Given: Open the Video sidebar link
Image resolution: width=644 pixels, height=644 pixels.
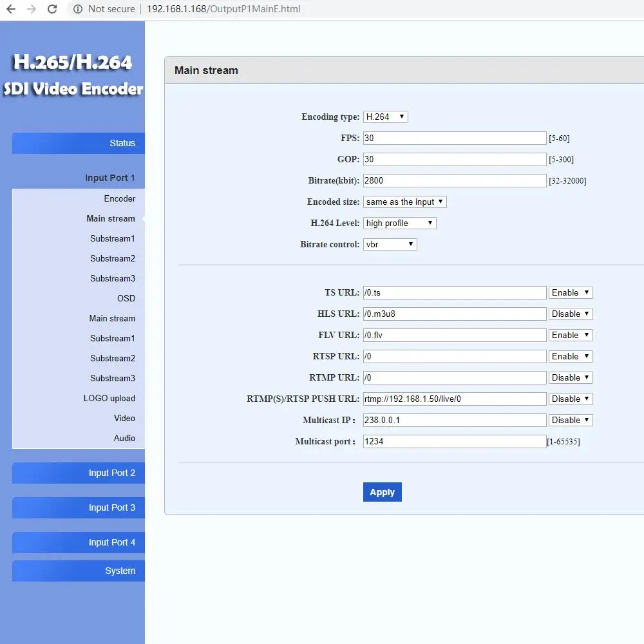Looking at the screenshot, I should pos(124,418).
